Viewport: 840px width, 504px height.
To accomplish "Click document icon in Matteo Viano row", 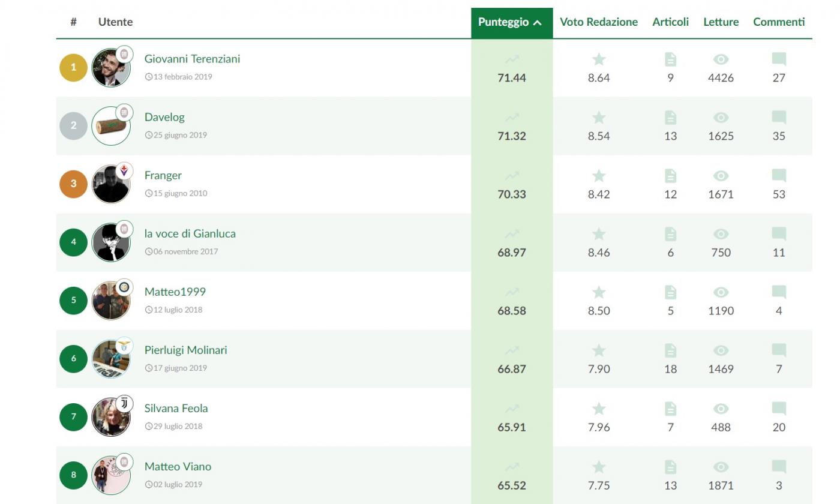I will tap(671, 467).
